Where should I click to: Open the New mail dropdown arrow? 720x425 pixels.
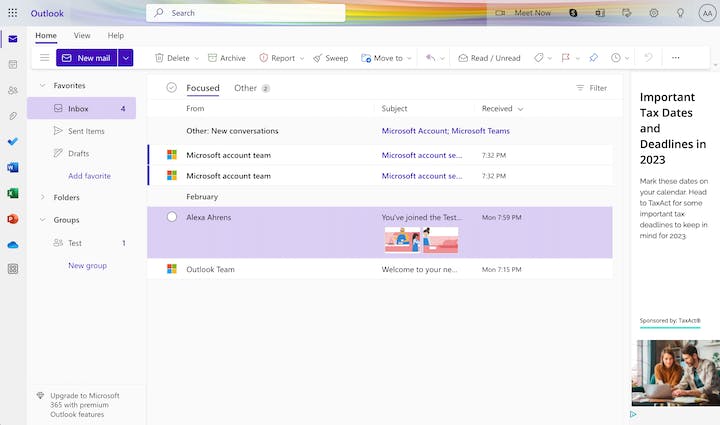coord(125,58)
